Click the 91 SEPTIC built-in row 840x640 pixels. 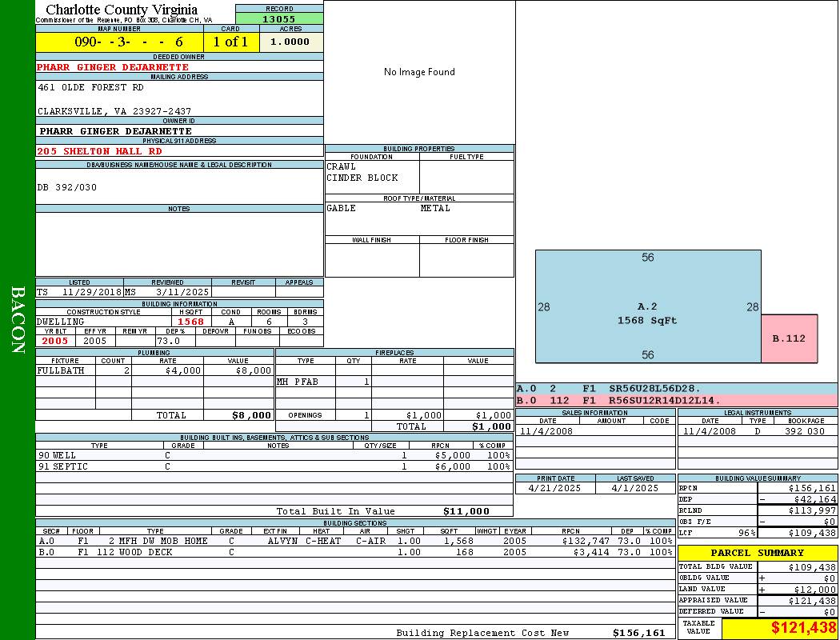click(274, 466)
